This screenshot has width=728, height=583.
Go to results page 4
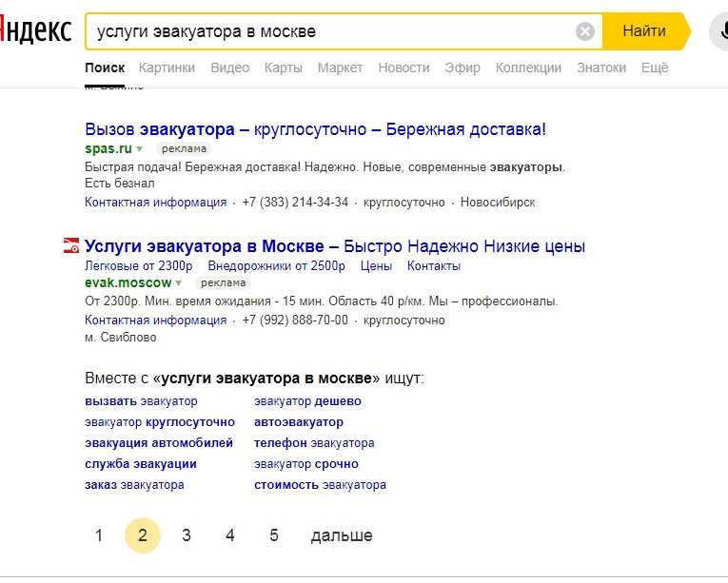230,535
